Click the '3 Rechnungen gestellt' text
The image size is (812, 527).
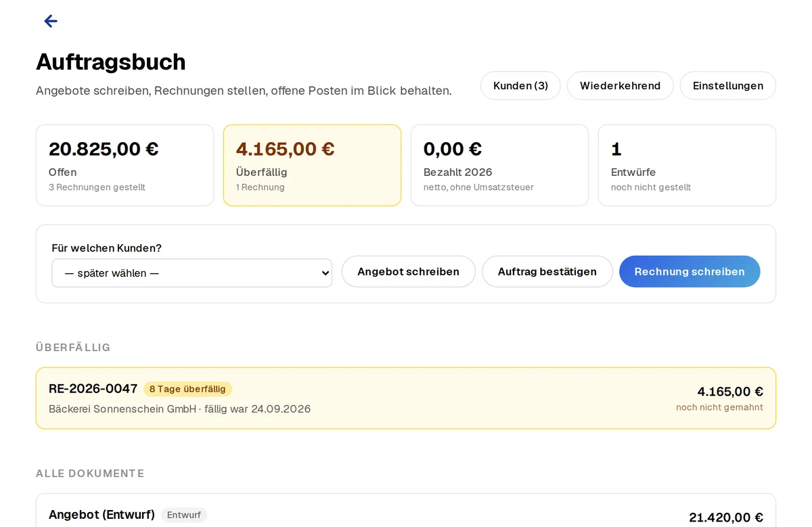(97, 187)
